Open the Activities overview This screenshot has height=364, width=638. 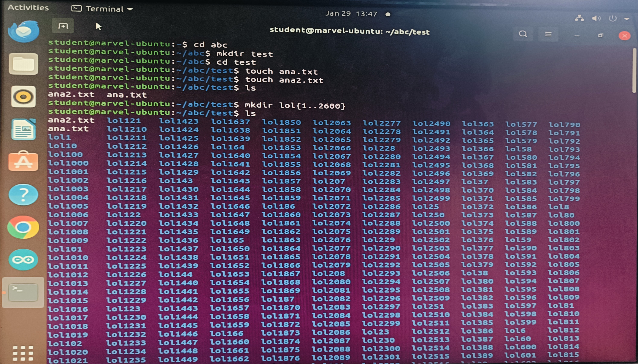click(28, 8)
